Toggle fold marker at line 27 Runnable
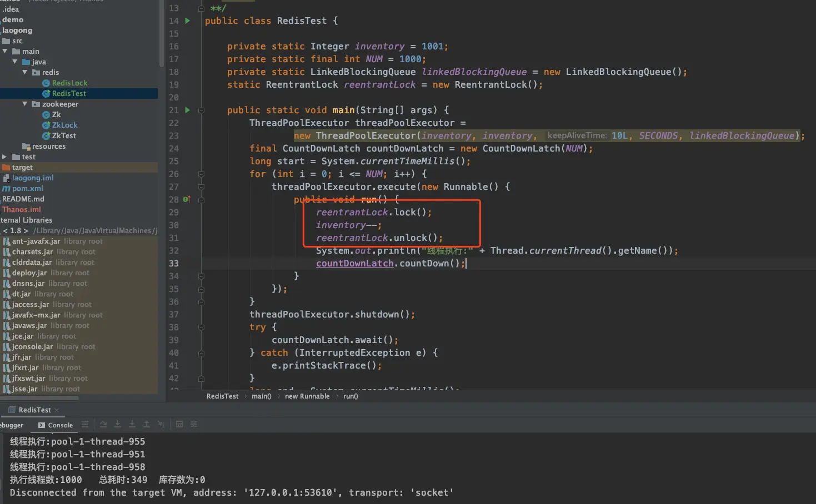The width and height of the screenshot is (816, 504). point(202,187)
